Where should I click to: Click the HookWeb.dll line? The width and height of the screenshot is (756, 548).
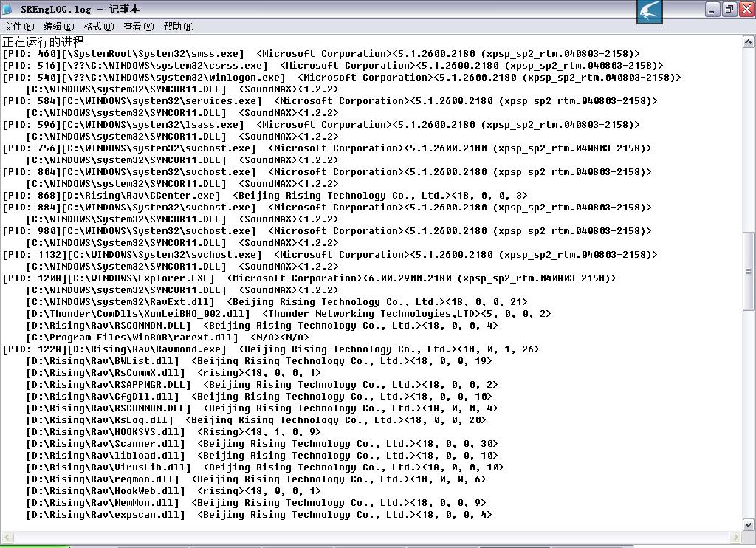tap(173, 491)
